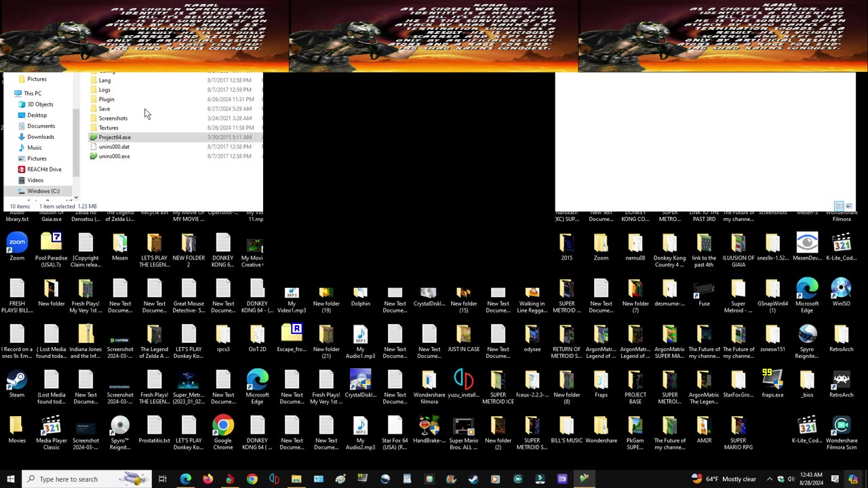Screen dimensions: 868x488
Task: Open Documents in the navigation pane
Action: point(41,126)
